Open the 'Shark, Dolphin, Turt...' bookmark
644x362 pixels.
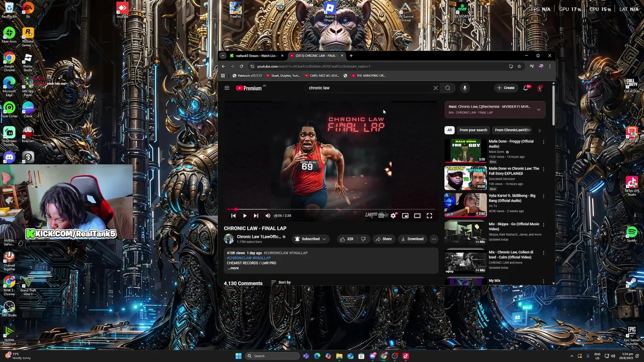coord(283,76)
